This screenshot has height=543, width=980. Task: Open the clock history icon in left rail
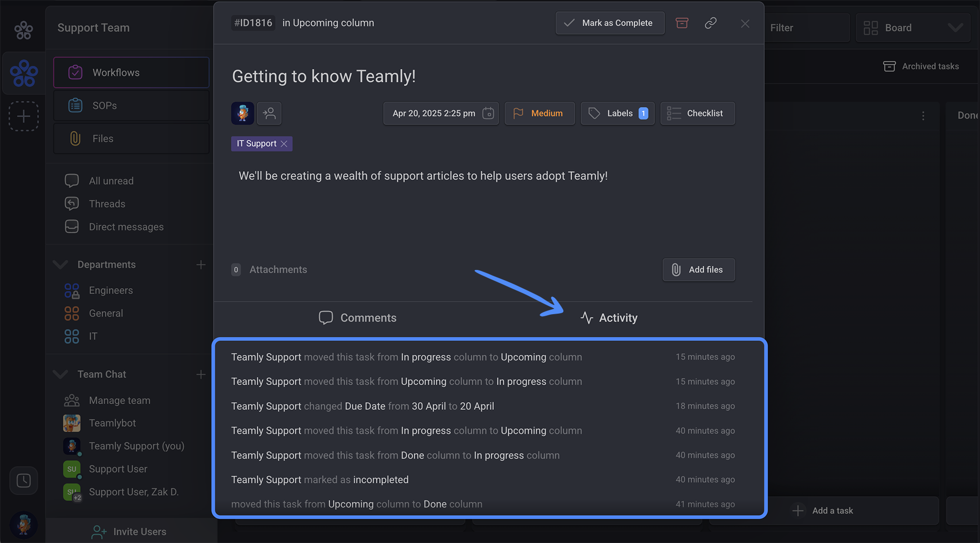(x=24, y=480)
